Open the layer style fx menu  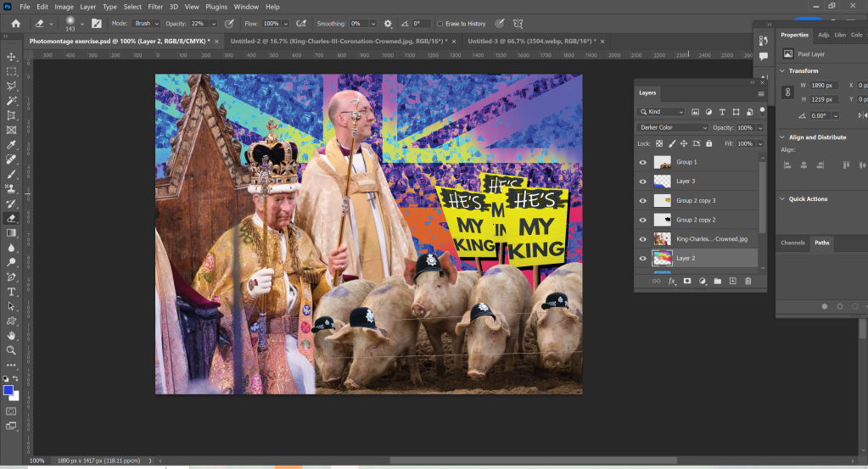coord(671,281)
